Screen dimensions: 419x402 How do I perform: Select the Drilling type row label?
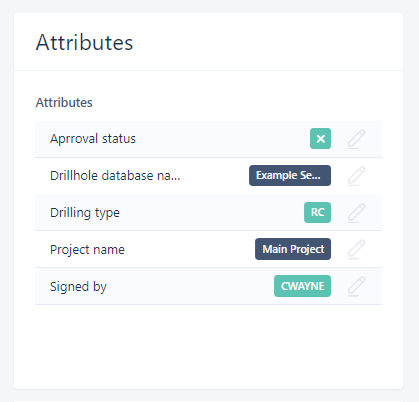pos(85,213)
